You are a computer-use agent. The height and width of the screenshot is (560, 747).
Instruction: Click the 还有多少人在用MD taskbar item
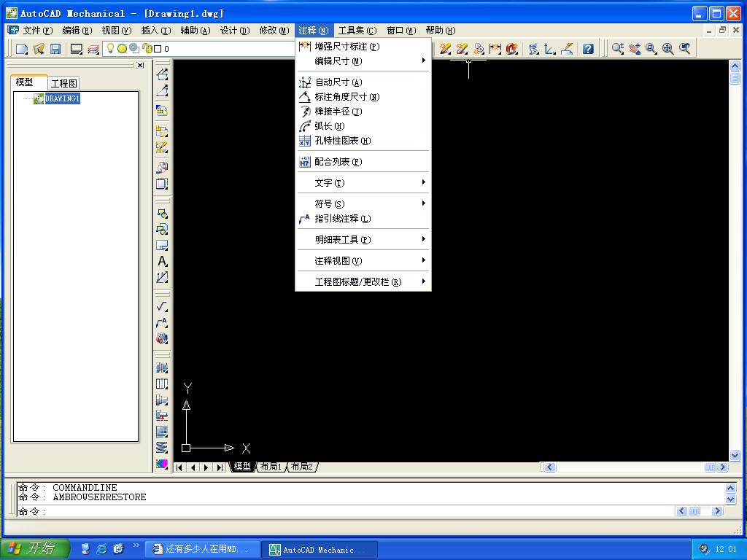201,550
